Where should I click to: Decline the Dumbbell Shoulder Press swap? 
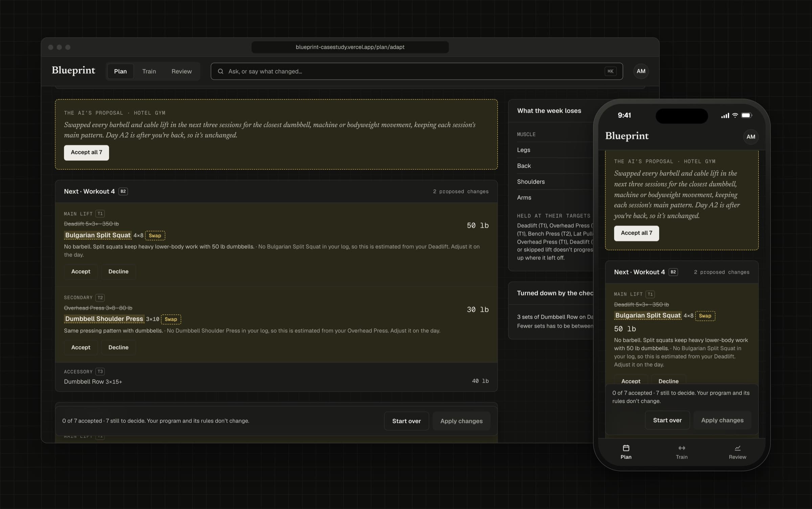[118, 348]
